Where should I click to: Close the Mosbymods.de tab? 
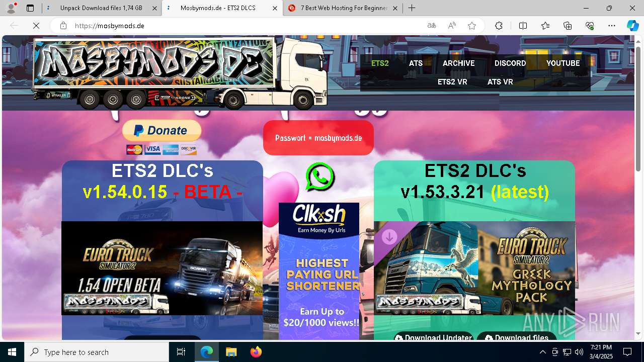pos(275,8)
